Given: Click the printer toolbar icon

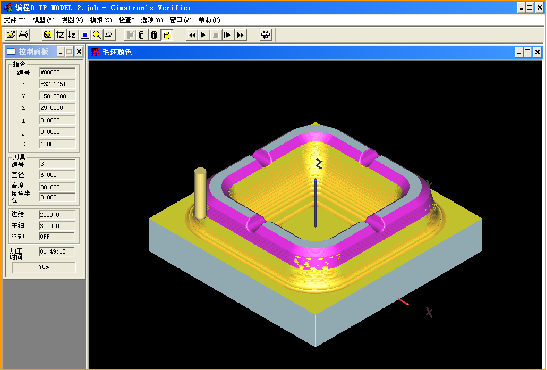Looking at the screenshot, I should point(23,35).
